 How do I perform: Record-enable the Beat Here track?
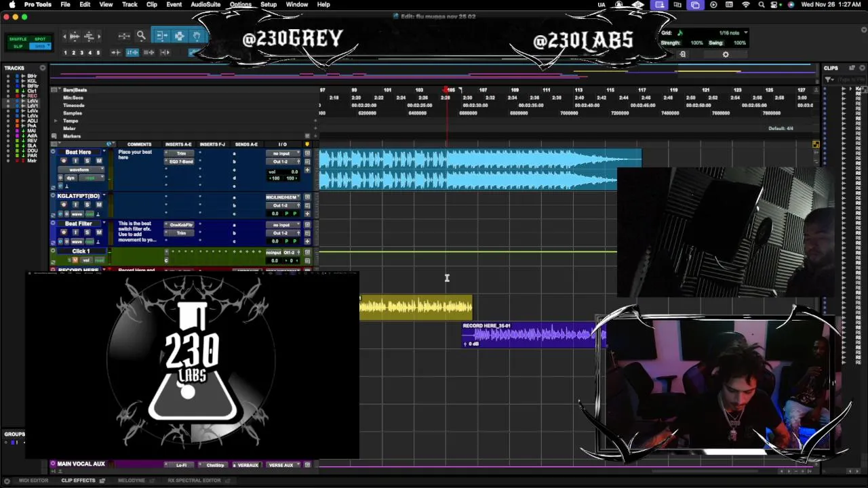tap(64, 161)
